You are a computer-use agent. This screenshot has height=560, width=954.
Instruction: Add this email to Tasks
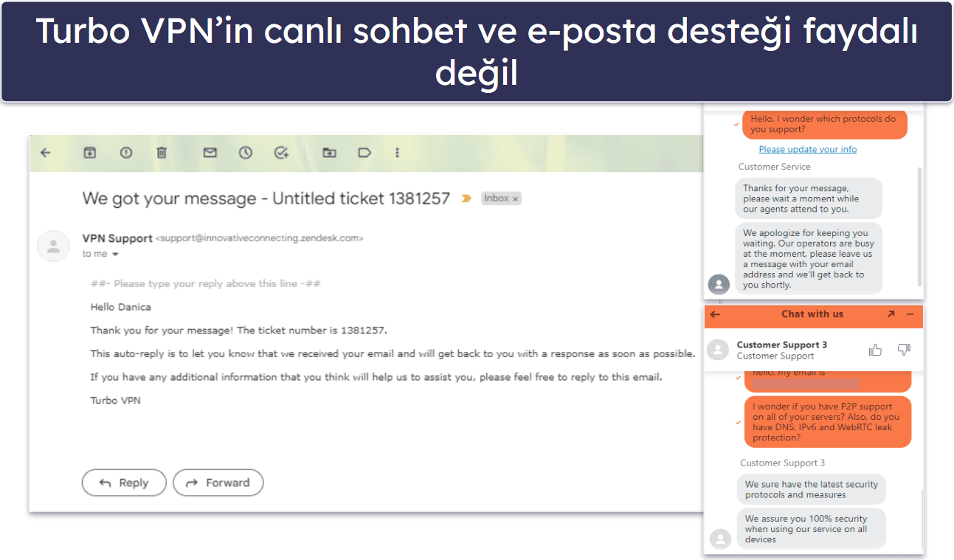281,153
